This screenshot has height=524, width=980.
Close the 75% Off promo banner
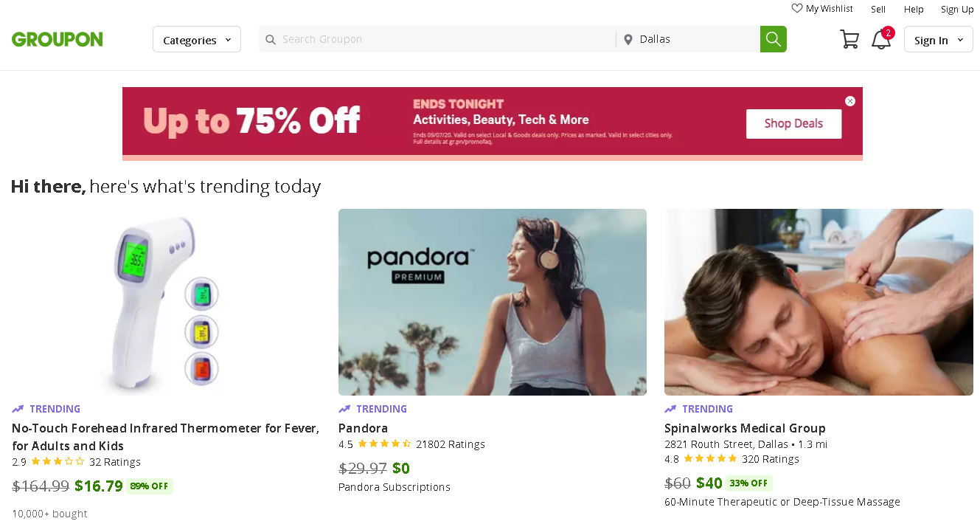pos(850,101)
